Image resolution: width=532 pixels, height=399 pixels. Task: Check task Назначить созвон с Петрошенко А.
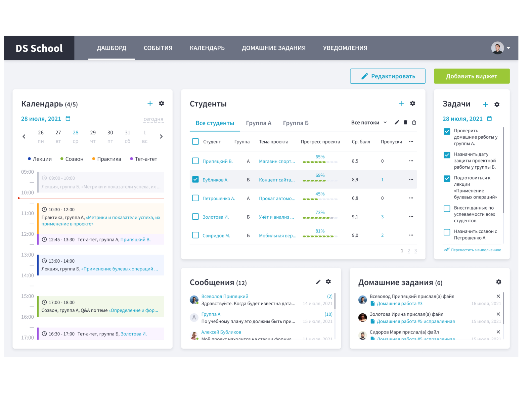[x=447, y=232]
